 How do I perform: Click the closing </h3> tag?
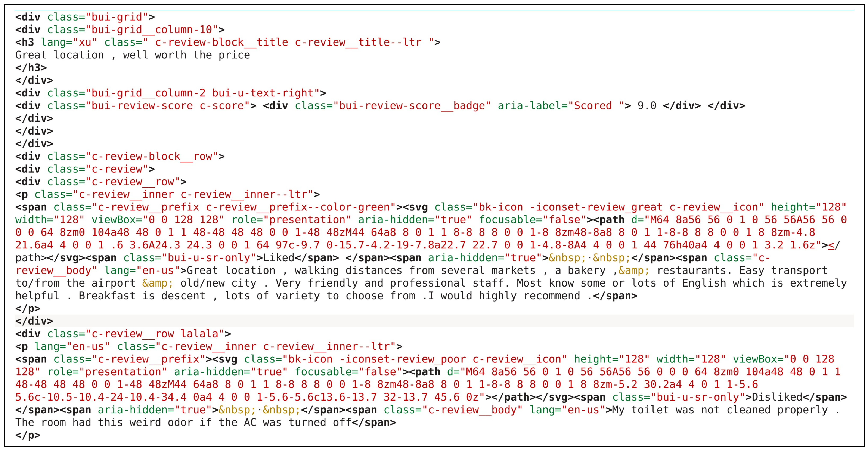pos(31,68)
